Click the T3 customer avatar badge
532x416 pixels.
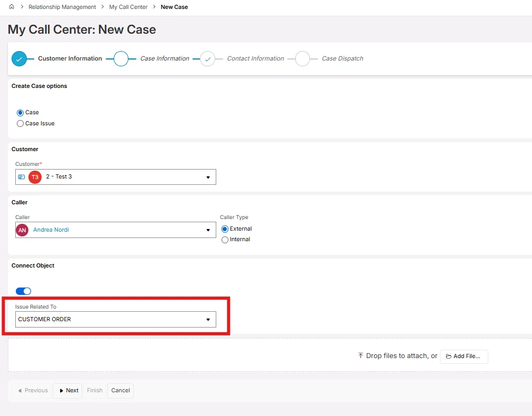[x=35, y=177]
